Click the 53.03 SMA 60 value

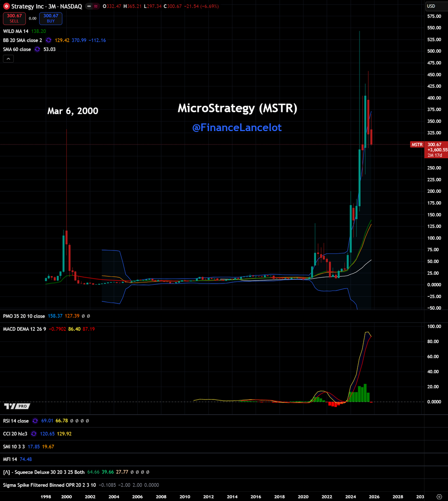[x=49, y=49]
